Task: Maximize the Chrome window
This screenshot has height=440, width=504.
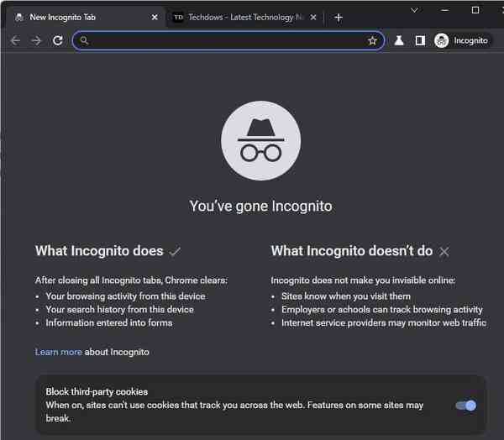Action: point(475,10)
